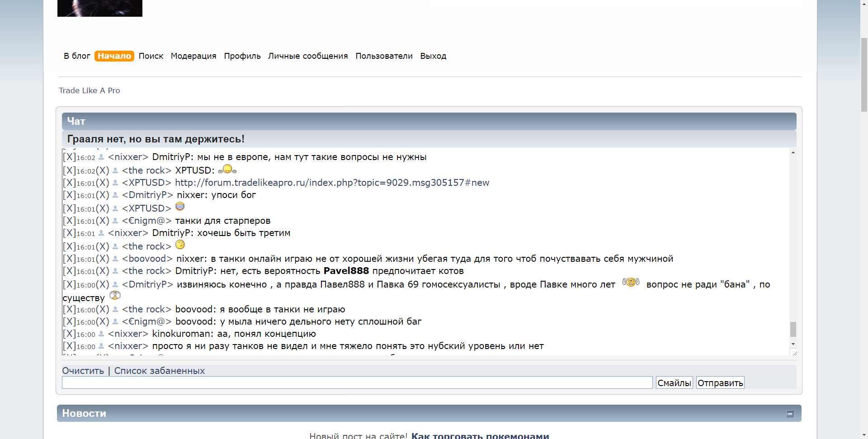This screenshot has height=439, width=868.
Task: Click the chat message input field
Action: pyautogui.click(x=357, y=382)
